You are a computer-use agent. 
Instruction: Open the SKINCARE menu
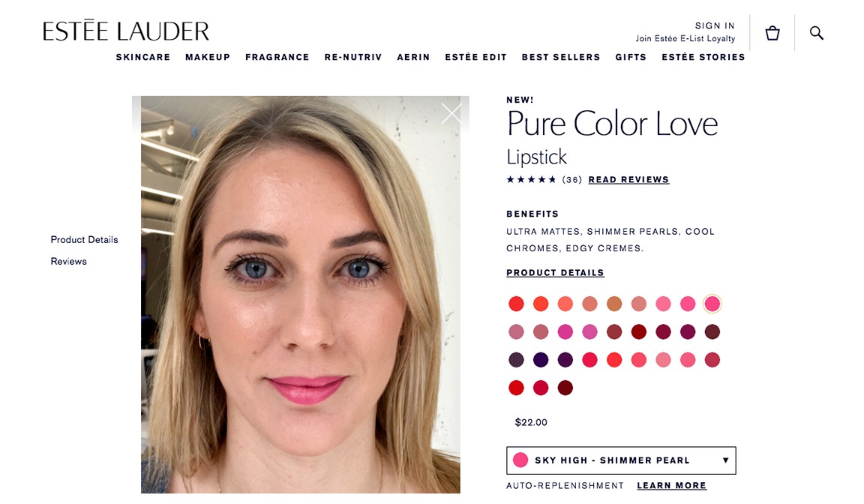[x=143, y=57]
